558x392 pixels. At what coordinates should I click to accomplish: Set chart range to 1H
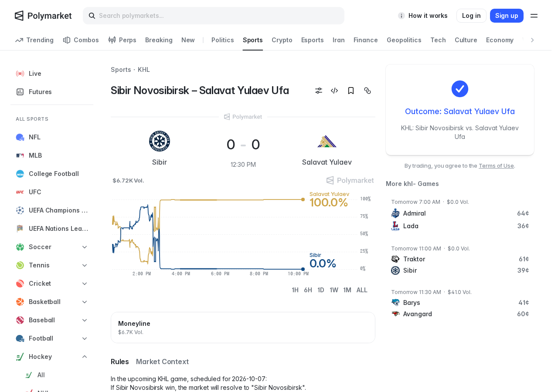295,290
